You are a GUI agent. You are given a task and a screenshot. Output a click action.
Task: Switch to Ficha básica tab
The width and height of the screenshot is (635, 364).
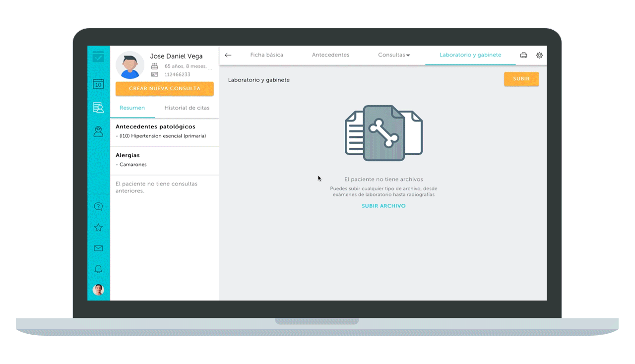pyautogui.click(x=267, y=55)
